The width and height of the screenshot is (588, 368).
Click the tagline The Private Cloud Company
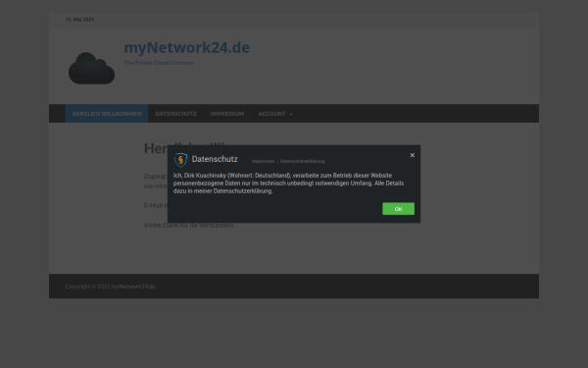[x=159, y=63]
